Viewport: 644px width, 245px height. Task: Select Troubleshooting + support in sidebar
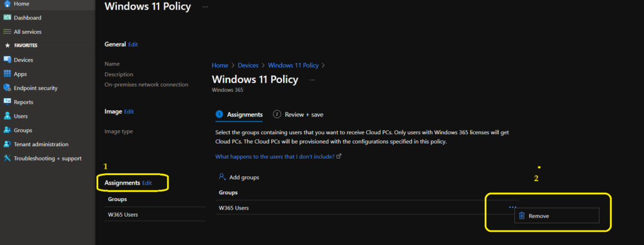pos(48,158)
